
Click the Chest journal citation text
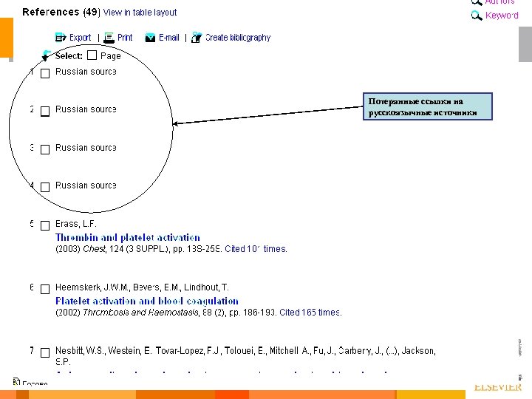point(138,249)
